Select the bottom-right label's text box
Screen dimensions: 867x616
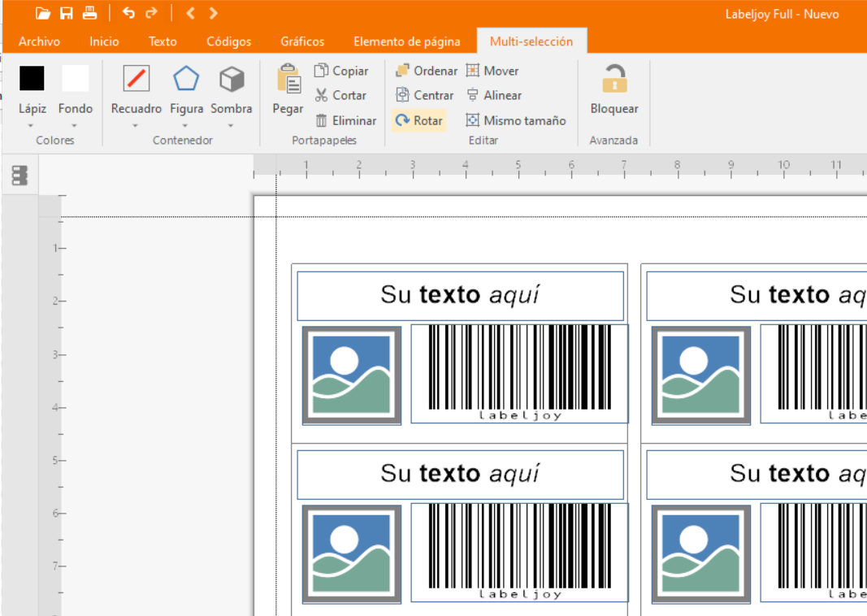point(757,475)
